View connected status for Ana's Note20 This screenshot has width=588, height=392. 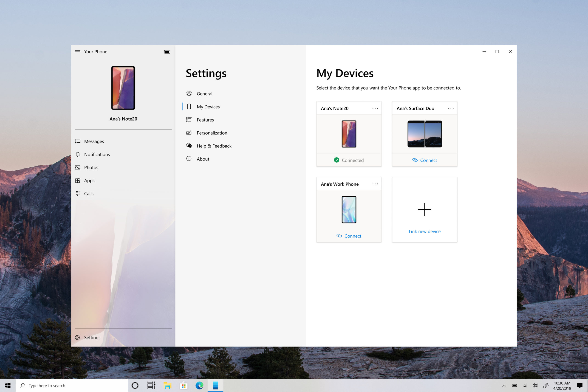[349, 160]
